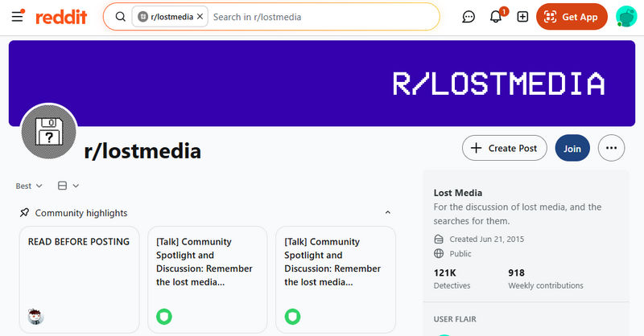
Task: Click the 121K Detectives count
Action: pos(452,279)
